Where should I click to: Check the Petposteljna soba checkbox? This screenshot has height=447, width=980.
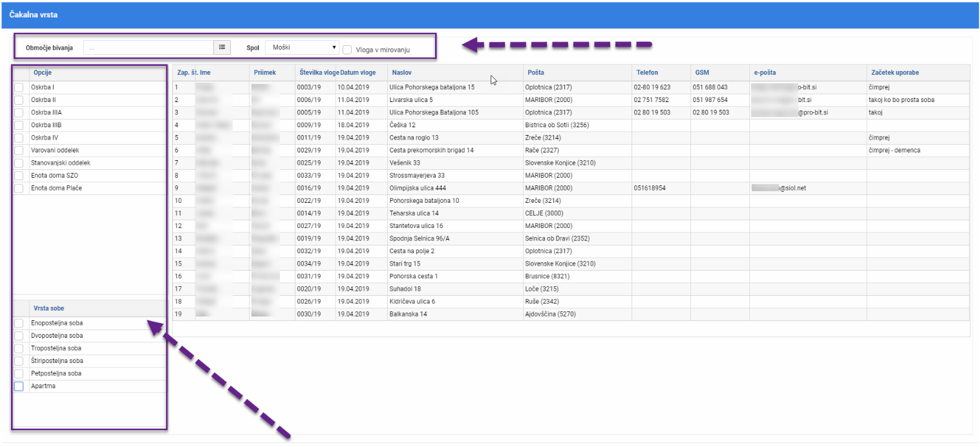click(x=19, y=373)
